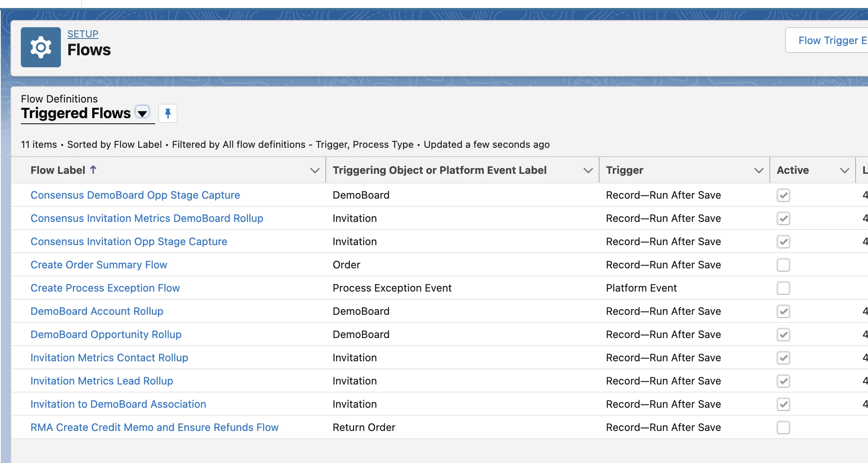Toggle Active checkbox for Create Process Exception Flow
The height and width of the screenshot is (463, 868).
pyautogui.click(x=783, y=288)
